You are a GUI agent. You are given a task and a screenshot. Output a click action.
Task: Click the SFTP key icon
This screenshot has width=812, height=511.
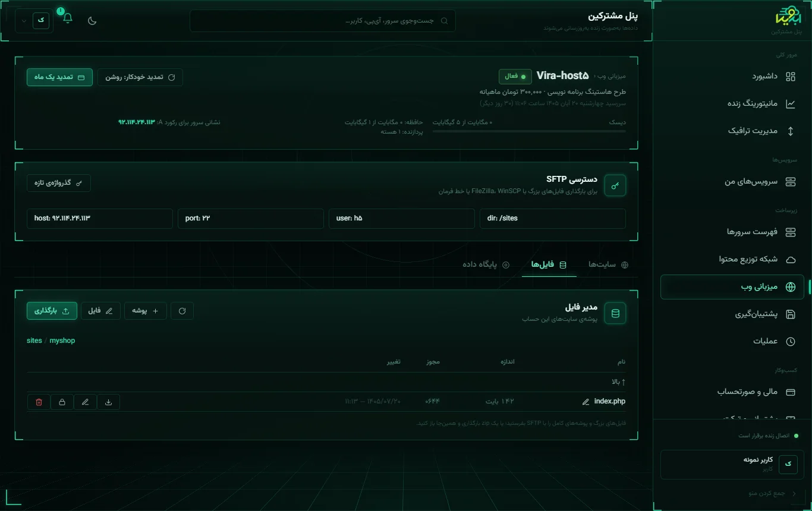coord(615,185)
